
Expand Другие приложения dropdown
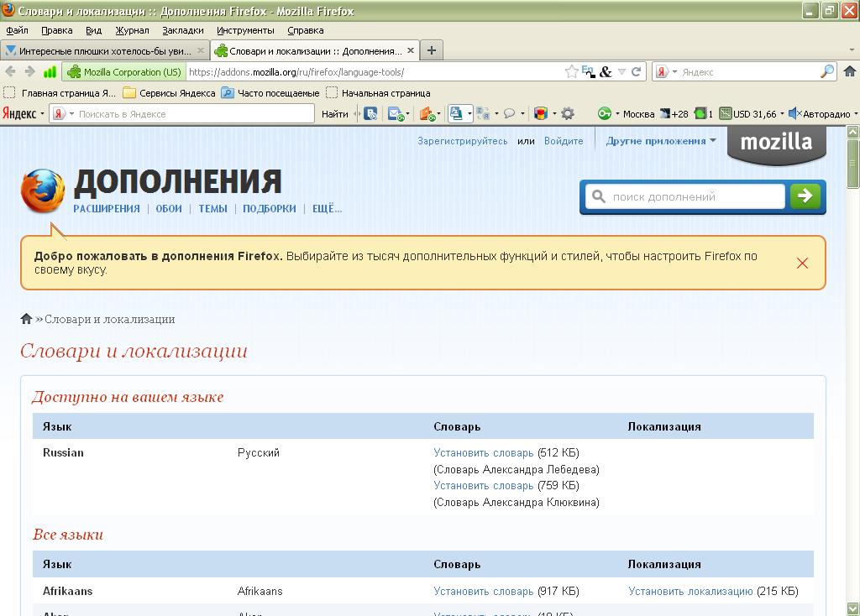click(661, 141)
